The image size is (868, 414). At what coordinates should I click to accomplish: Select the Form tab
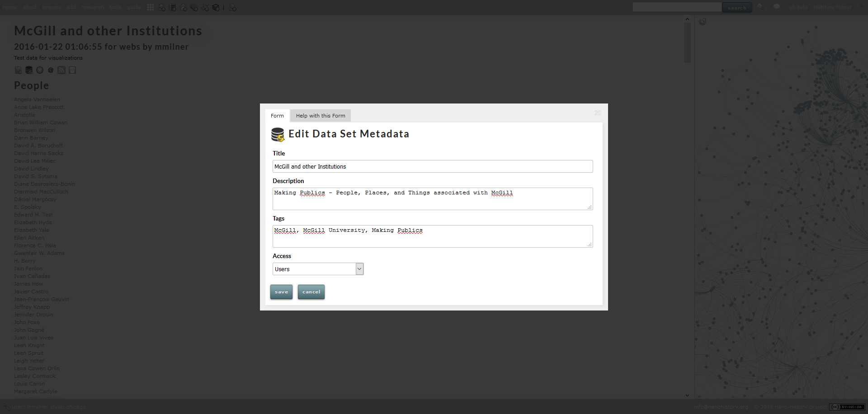277,116
